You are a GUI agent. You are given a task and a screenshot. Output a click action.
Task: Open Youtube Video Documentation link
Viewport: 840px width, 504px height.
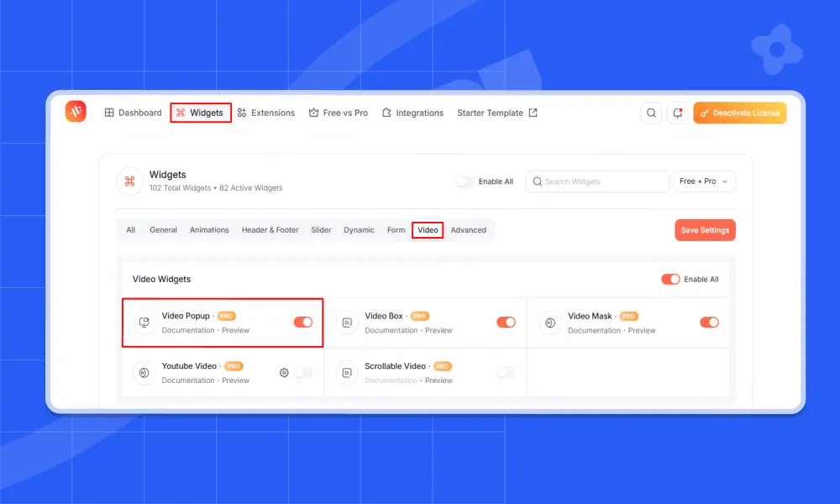pos(188,381)
